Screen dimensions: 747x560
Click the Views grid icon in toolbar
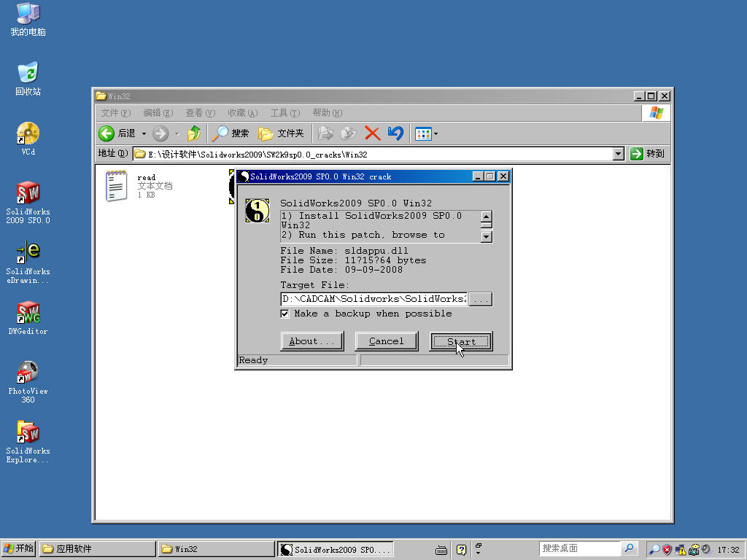click(423, 134)
